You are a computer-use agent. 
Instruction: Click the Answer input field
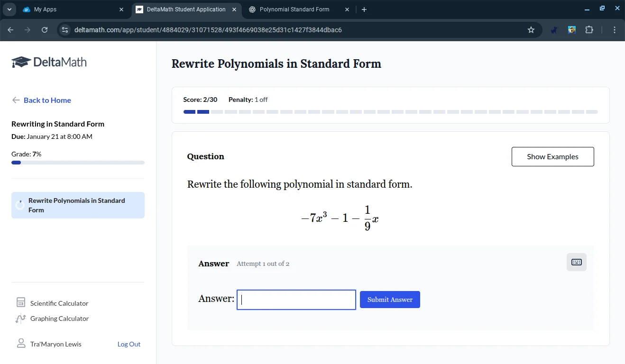coord(296,300)
